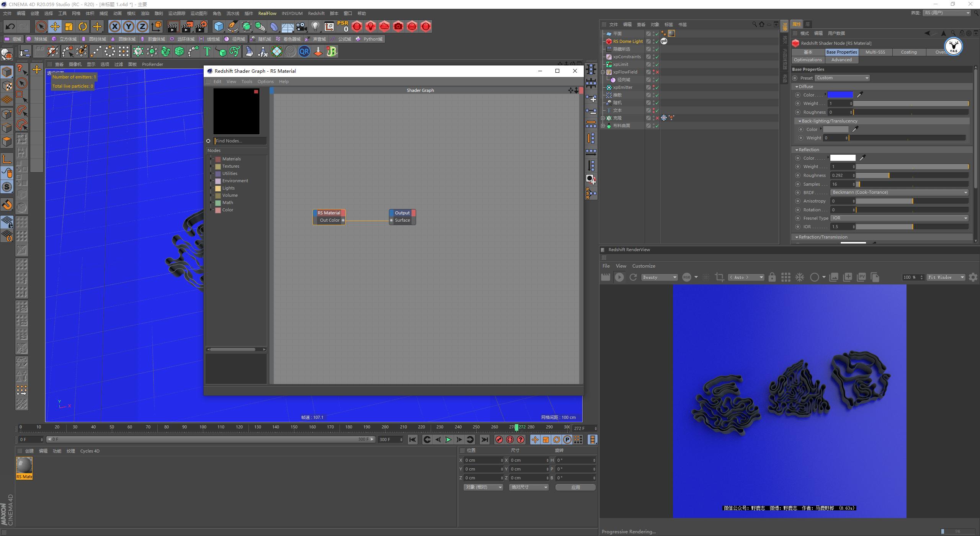The height and width of the screenshot is (536, 980).
Task: Expand the 克隆 object hierarchy
Action: 603,118
